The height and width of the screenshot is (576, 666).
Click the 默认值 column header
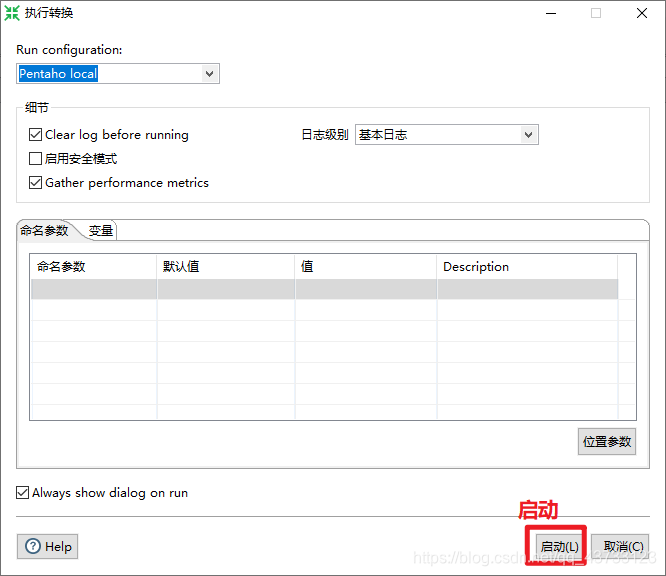(226, 267)
